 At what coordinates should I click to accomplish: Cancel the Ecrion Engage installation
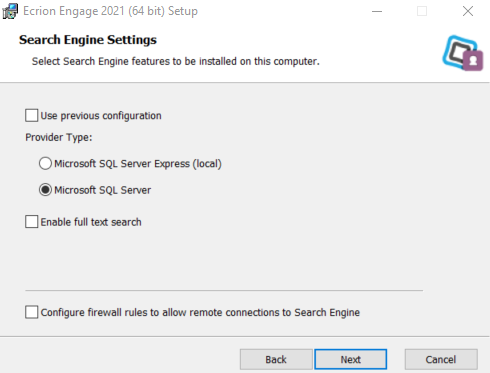click(441, 359)
